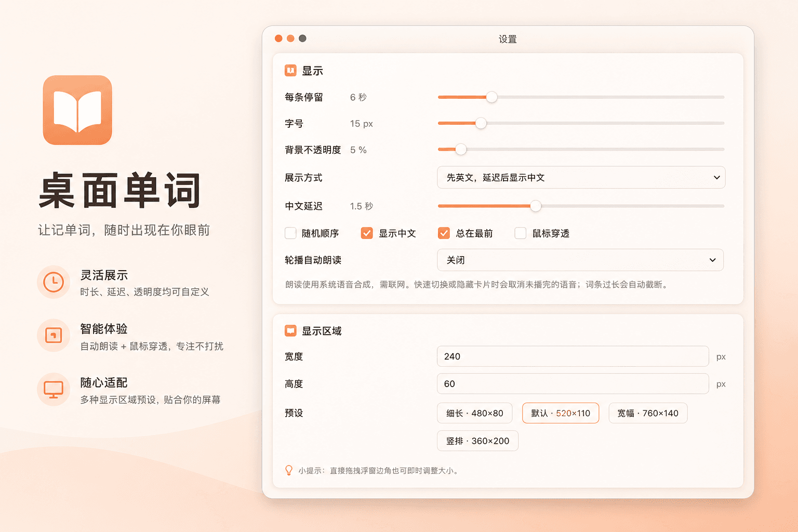
Task: Click the 6 秒 value label
Action: [358, 97]
